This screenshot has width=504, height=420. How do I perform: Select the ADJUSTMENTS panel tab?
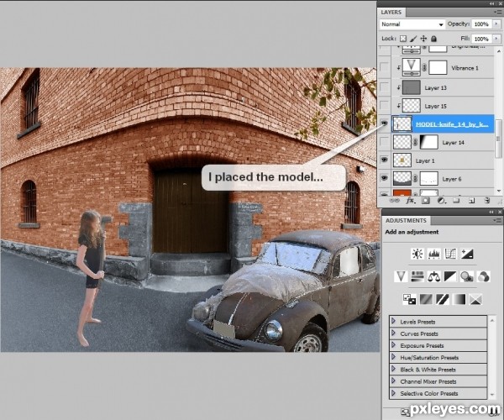[x=406, y=220]
